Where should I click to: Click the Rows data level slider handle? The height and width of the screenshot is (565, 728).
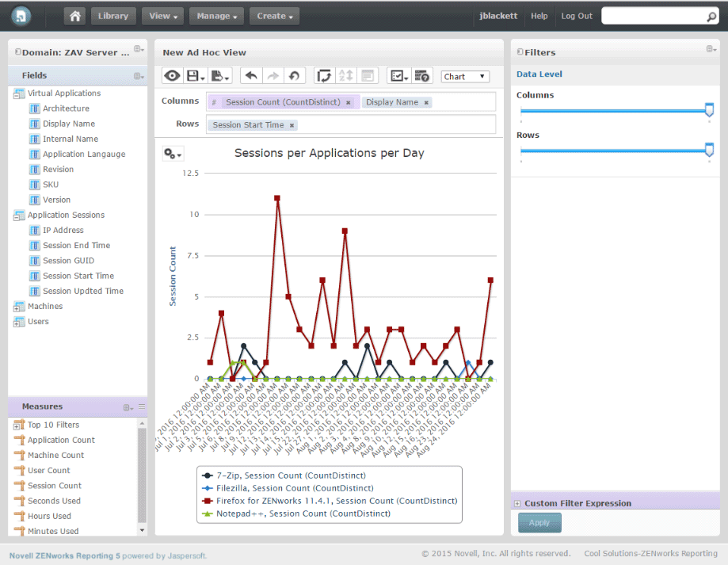[709, 150]
